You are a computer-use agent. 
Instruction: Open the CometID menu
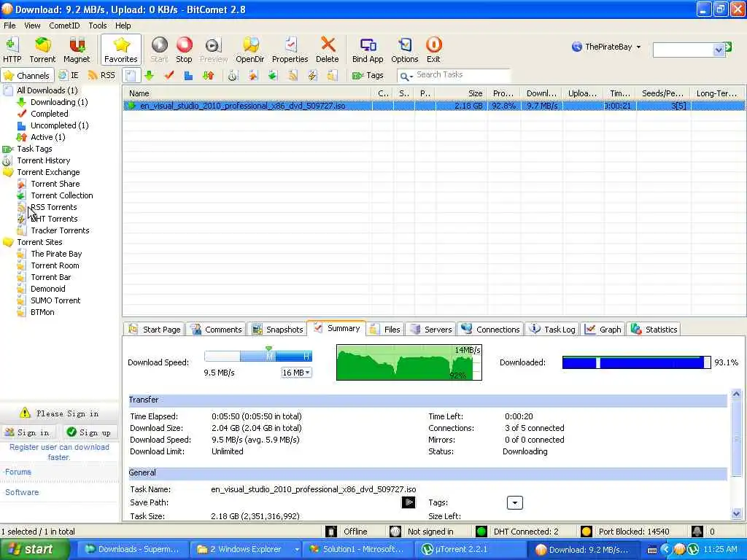pyautogui.click(x=64, y=26)
